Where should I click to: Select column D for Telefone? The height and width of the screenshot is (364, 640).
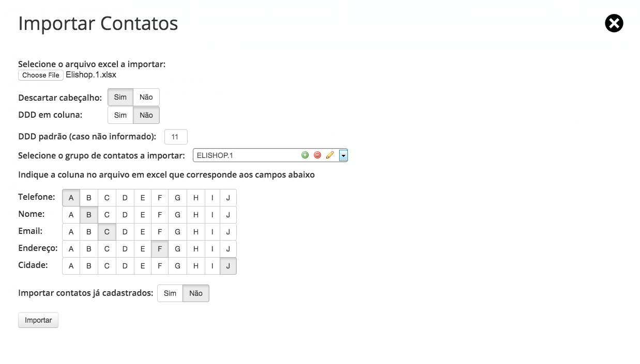125,198
